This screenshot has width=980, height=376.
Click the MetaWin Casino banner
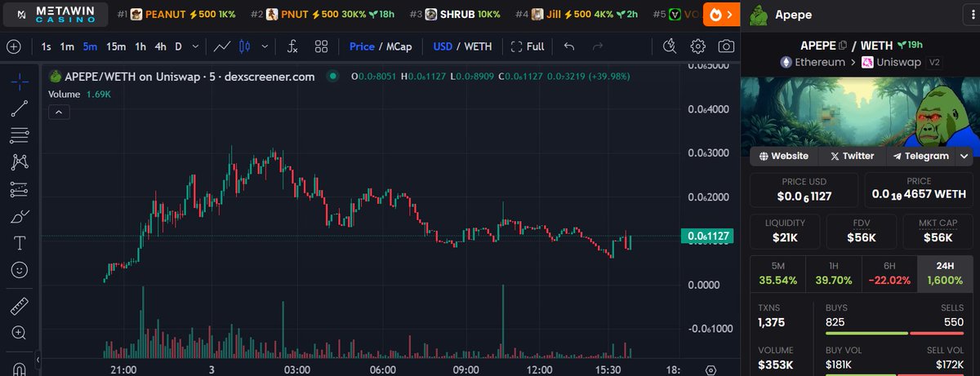[55, 15]
